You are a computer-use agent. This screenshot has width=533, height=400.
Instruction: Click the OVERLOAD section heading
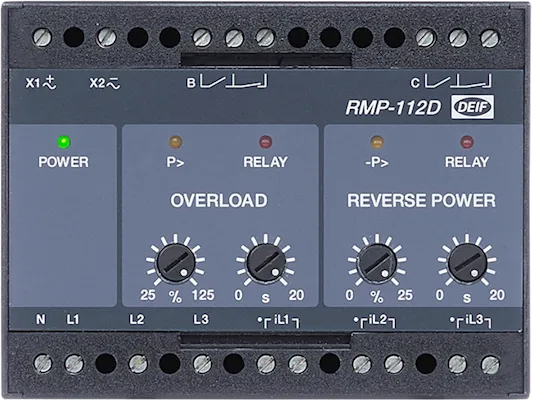pos(219,201)
